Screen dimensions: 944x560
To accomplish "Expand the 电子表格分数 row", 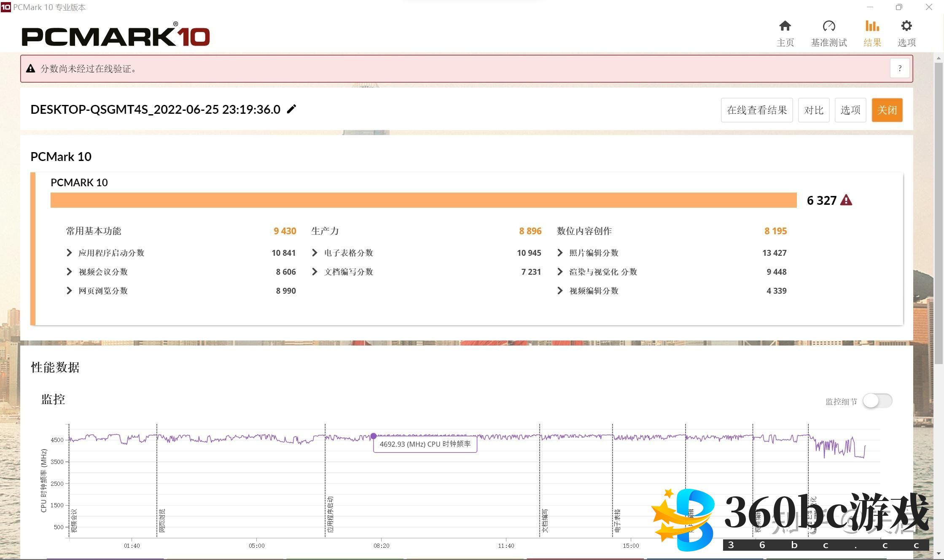I will (x=315, y=253).
